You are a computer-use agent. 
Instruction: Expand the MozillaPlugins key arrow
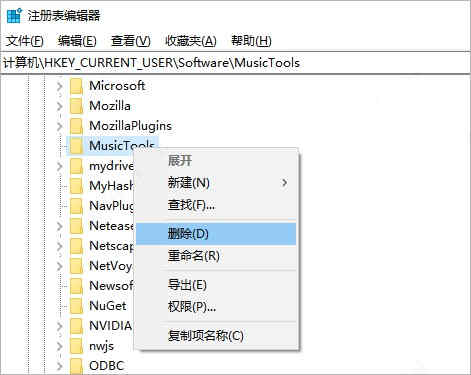click(x=60, y=126)
